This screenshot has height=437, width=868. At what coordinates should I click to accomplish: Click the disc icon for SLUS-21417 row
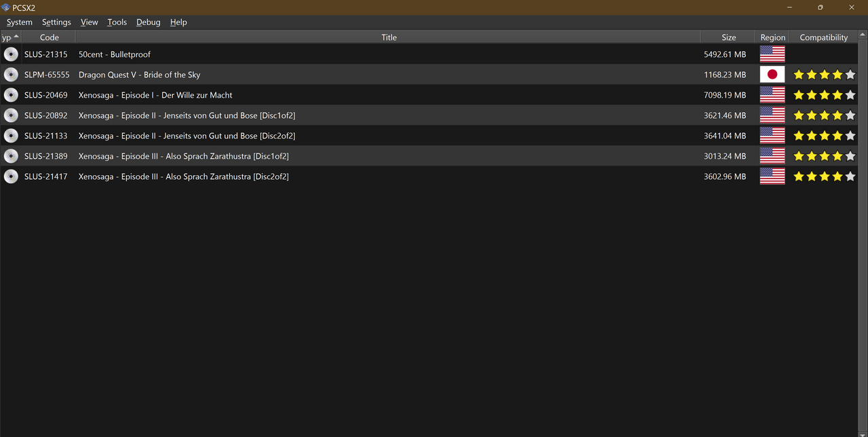(x=11, y=176)
